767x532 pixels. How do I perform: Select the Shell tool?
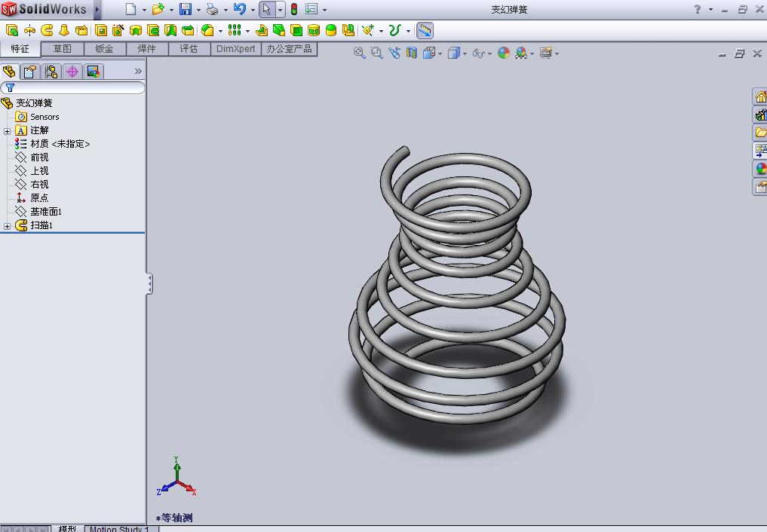[296, 30]
